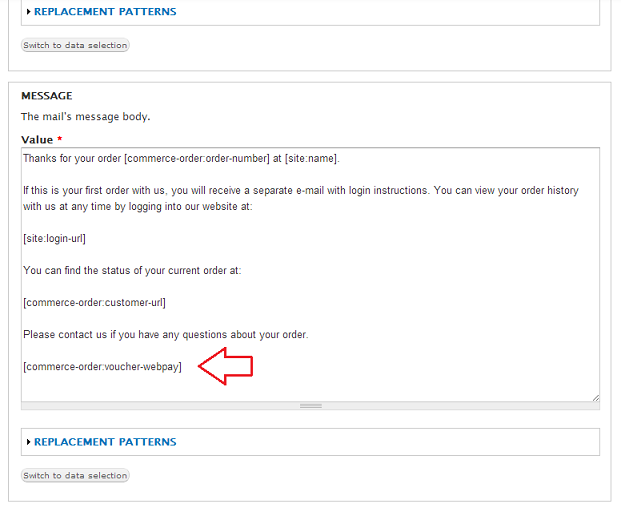Click the [commerce-order:voucher-webpay] token text

tap(102, 367)
